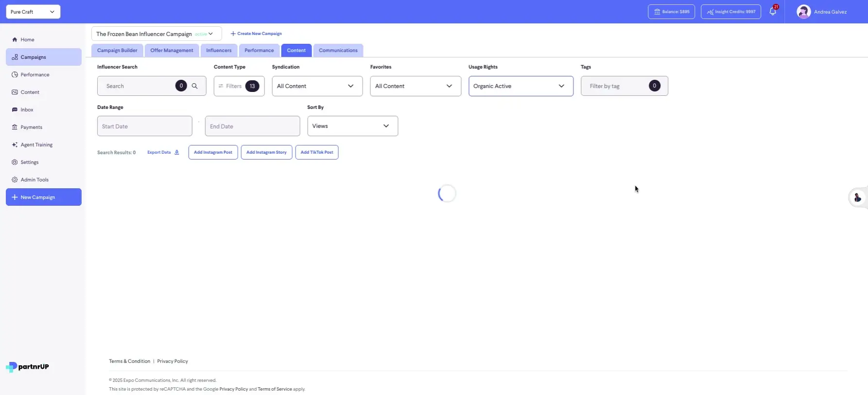Viewport: 868px width, 395px height.
Task: Expand the Frozen Bean campaign selector
Action: (x=156, y=34)
